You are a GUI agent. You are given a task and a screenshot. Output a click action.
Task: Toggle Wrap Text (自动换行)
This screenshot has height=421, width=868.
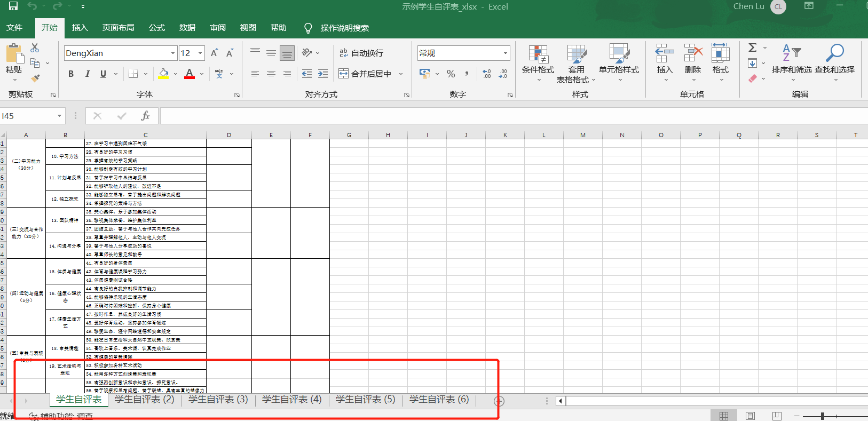362,53
